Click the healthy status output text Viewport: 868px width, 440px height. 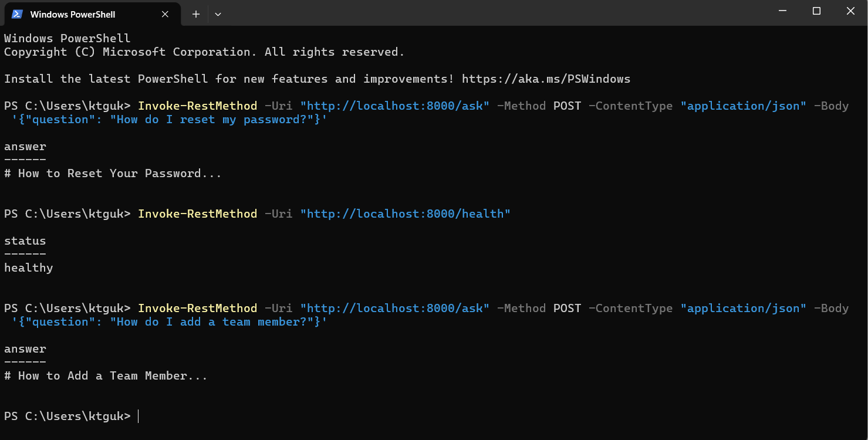point(28,268)
